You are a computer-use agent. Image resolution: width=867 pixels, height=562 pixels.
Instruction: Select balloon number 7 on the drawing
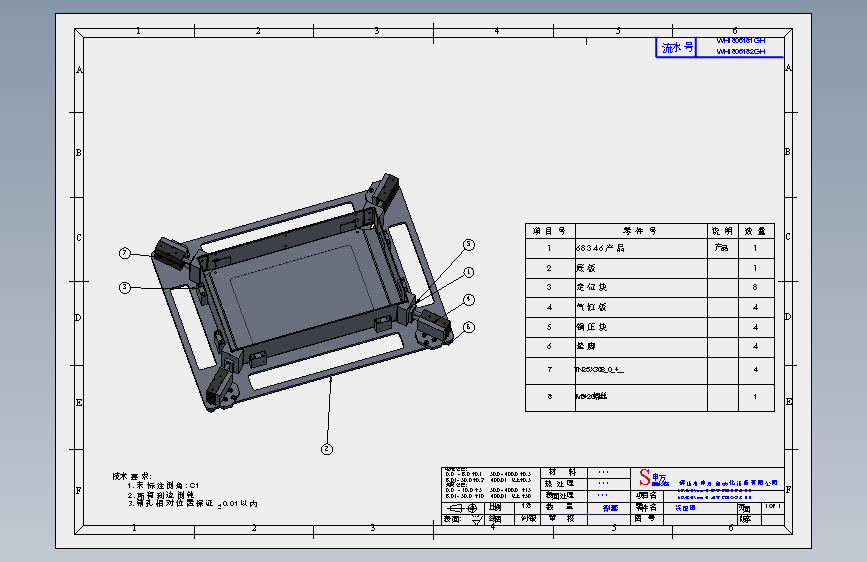point(124,253)
